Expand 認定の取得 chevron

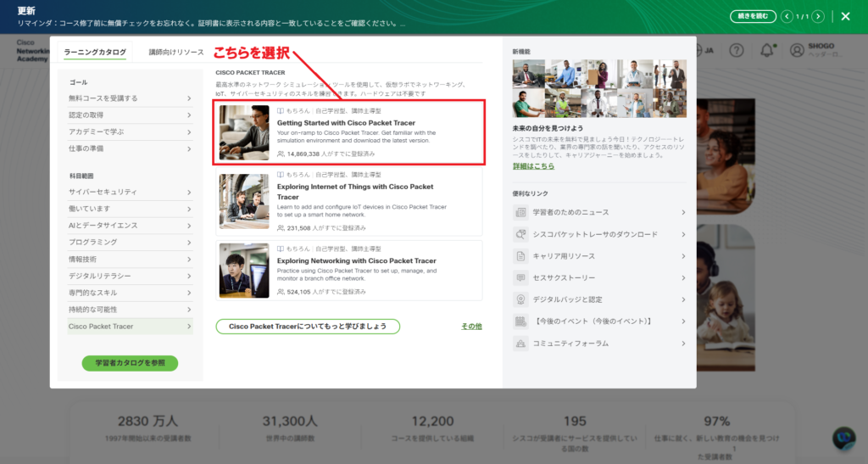click(189, 115)
